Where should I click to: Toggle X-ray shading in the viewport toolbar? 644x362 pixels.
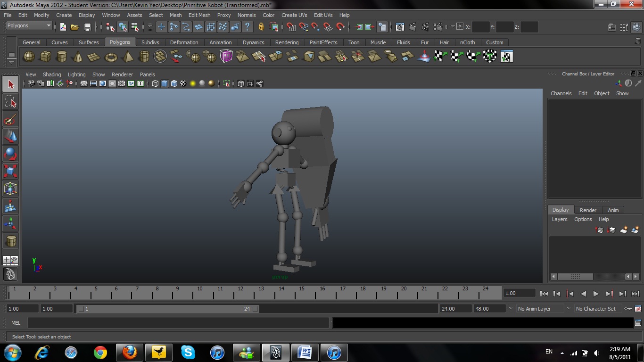click(240, 83)
